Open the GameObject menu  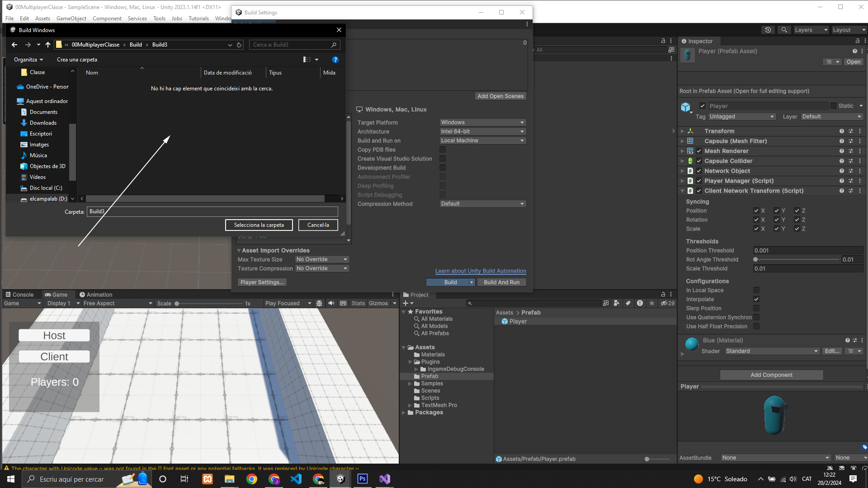click(x=71, y=19)
